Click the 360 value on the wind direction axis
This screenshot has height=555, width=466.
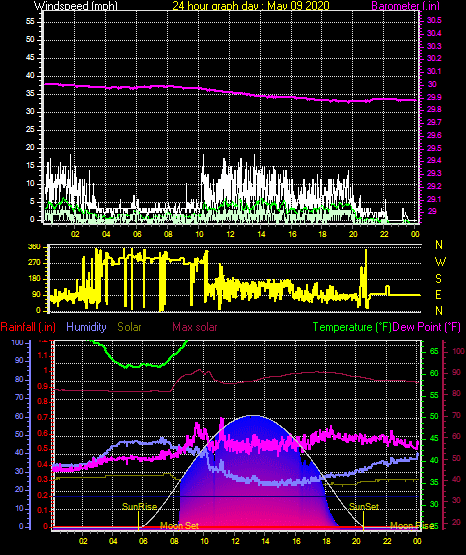pyautogui.click(x=34, y=247)
